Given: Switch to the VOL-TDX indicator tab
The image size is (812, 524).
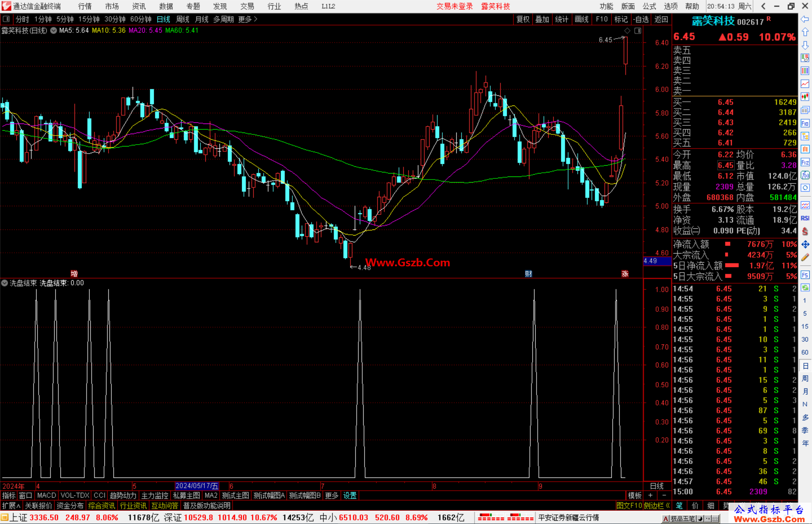Looking at the screenshot, I should tap(75, 495).
